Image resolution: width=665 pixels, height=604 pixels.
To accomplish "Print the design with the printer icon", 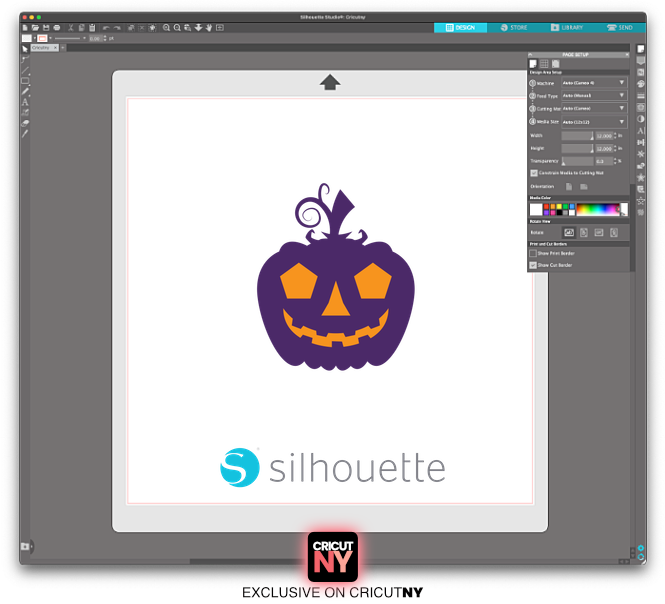I will 56,28.
